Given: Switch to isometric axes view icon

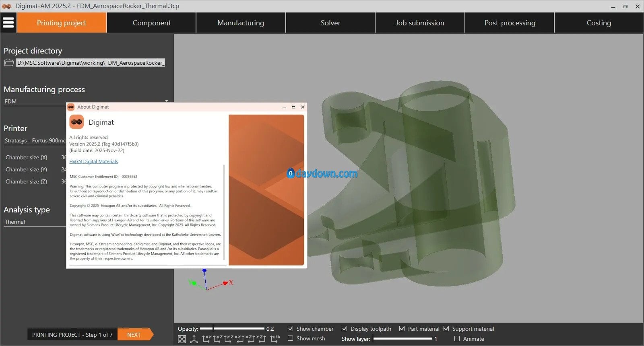Looking at the screenshot, I should click(194, 339).
